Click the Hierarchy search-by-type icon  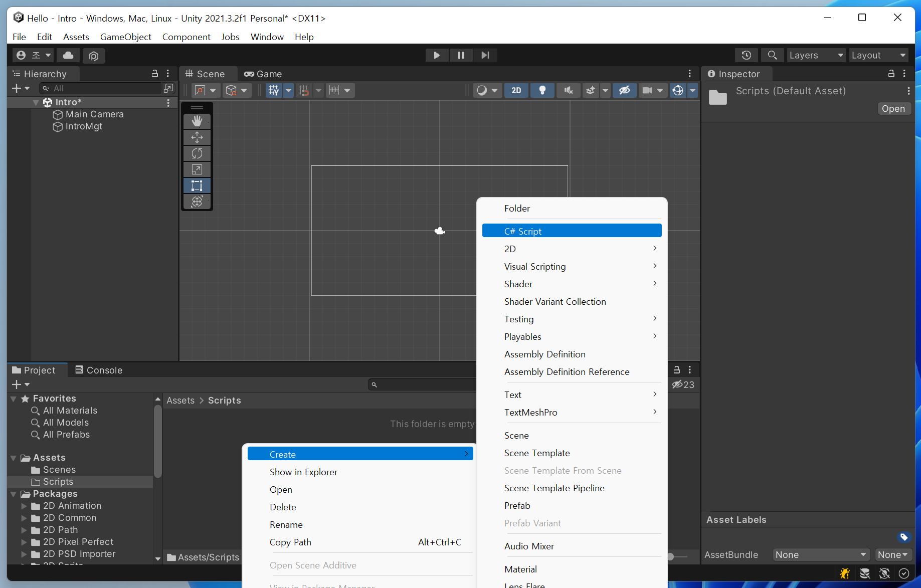point(168,88)
